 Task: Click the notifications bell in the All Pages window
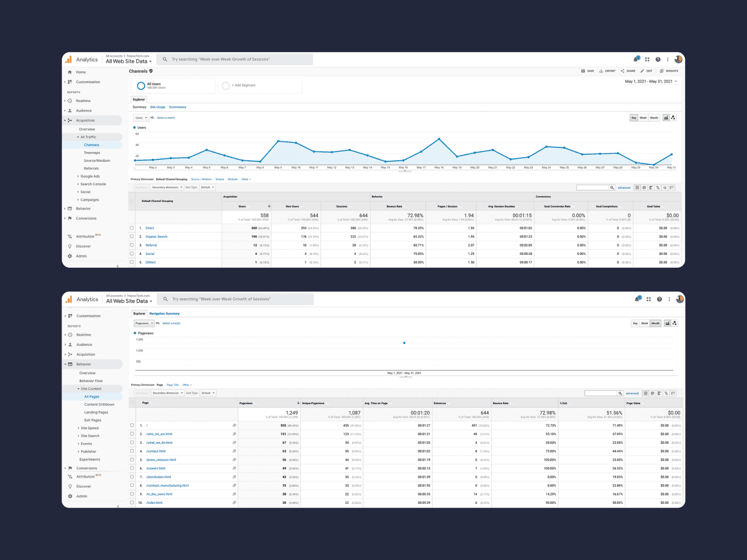pyautogui.click(x=637, y=299)
